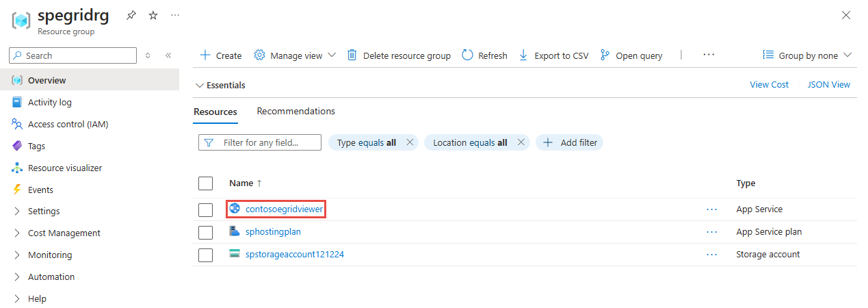Toggle the select all resources checkbox
Viewport: 868px width, 308px height.
point(205,183)
